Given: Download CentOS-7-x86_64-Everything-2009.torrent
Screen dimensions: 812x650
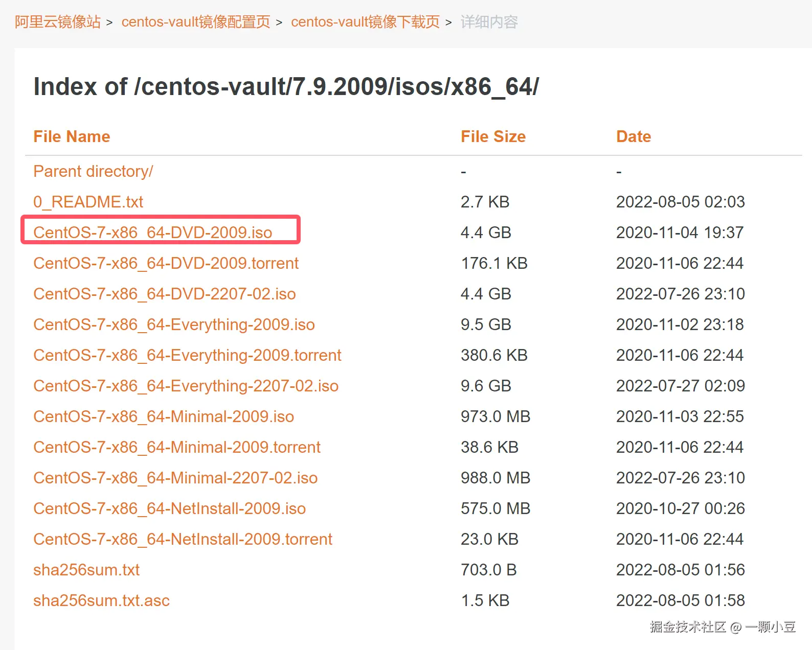Looking at the screenshot, I should coord(187,355).
